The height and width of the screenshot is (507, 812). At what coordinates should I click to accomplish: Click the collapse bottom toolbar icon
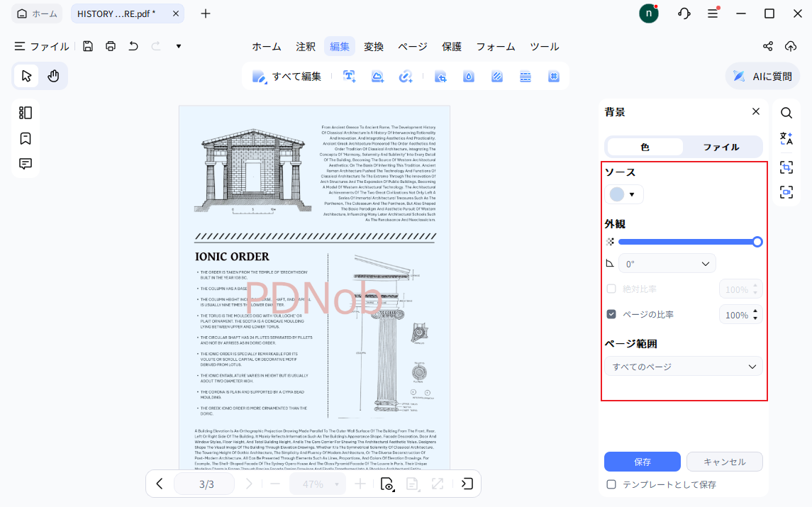click(x=467, y=484)
